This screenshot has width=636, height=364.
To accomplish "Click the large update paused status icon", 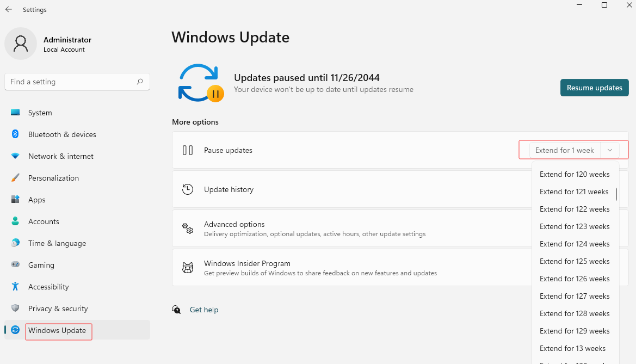I will (201, 83).
